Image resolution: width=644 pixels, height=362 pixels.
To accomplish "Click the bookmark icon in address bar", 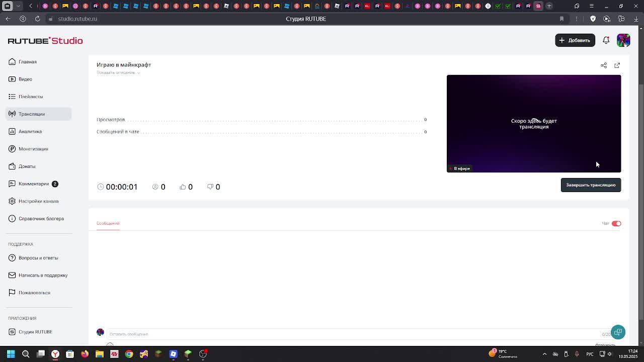I will point(561,19).
